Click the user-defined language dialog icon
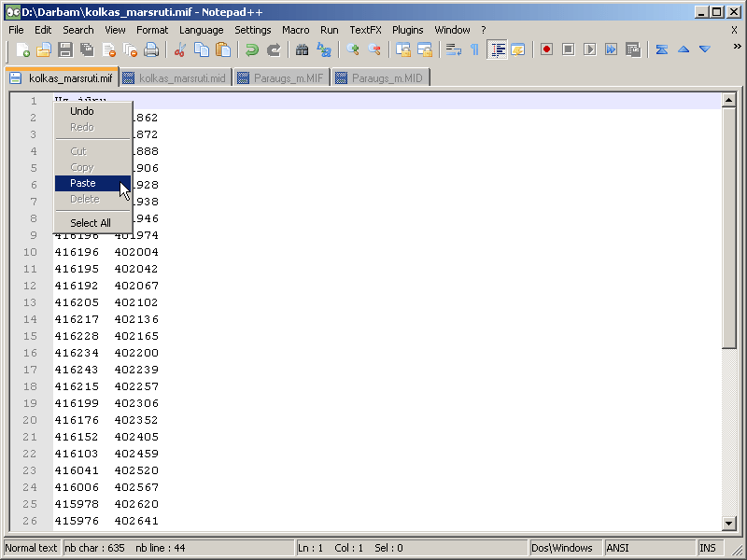Screen dimensions: 747x560 coord(518,49)
